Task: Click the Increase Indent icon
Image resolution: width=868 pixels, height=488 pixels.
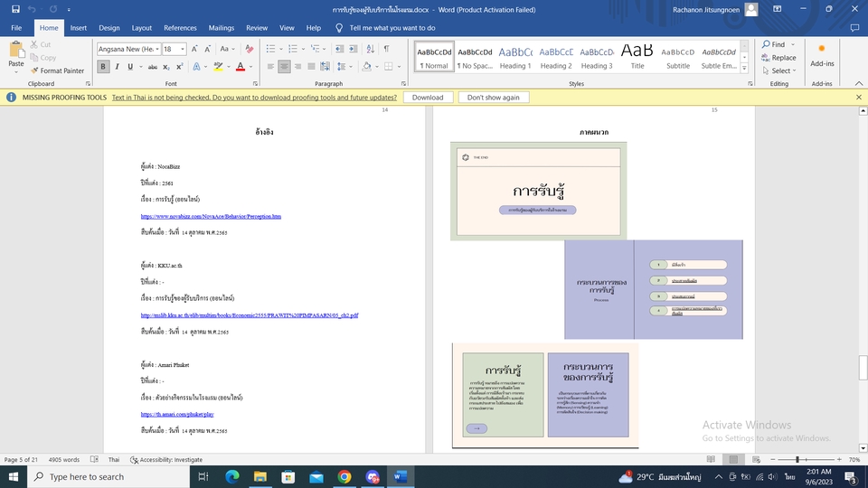Action: point(354,49)
